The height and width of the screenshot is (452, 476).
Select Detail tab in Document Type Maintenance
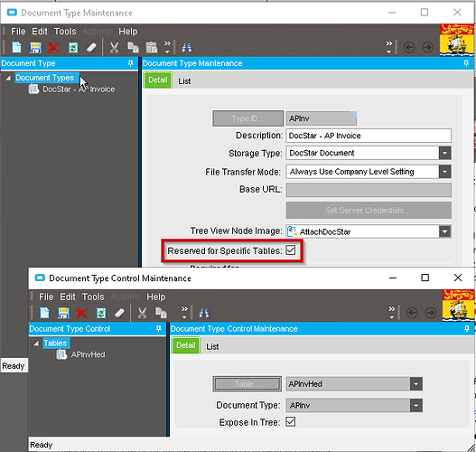pyautogui.click(x=158, y=80)
